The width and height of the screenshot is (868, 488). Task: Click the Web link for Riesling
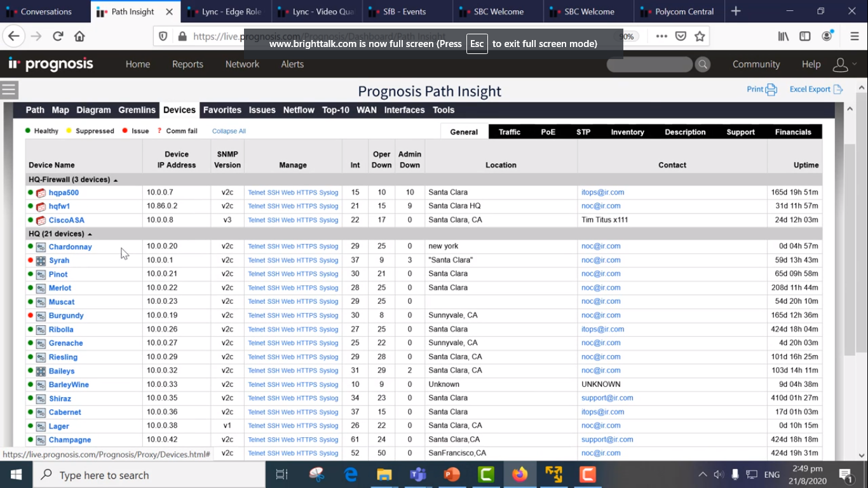pyautogui.click(x=288, y=357)
